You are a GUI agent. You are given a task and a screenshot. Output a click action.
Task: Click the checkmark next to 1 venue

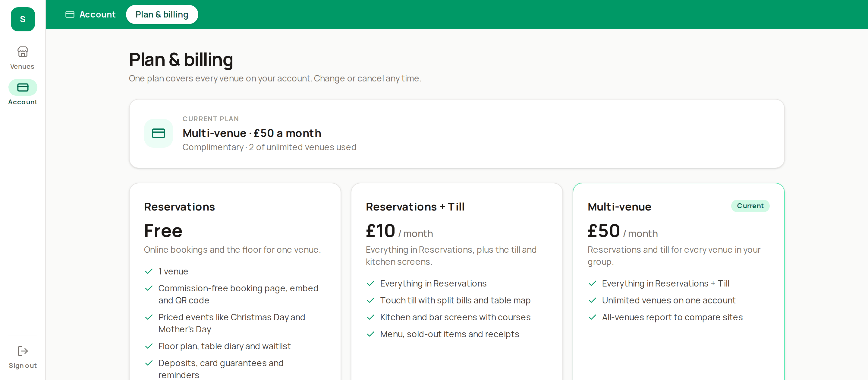[149, 271]
